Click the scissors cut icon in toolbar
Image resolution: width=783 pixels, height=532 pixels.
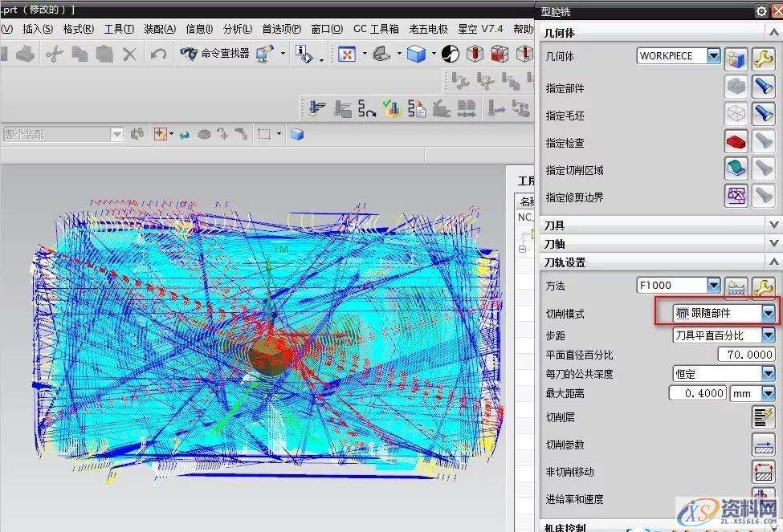(54, 54)
